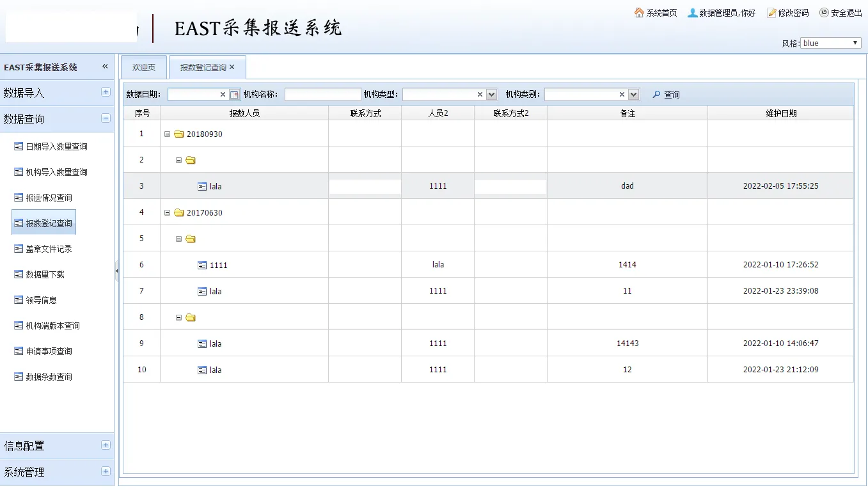
Task: Select the row 6 entry named 1111
Action: tap(218, 265)
